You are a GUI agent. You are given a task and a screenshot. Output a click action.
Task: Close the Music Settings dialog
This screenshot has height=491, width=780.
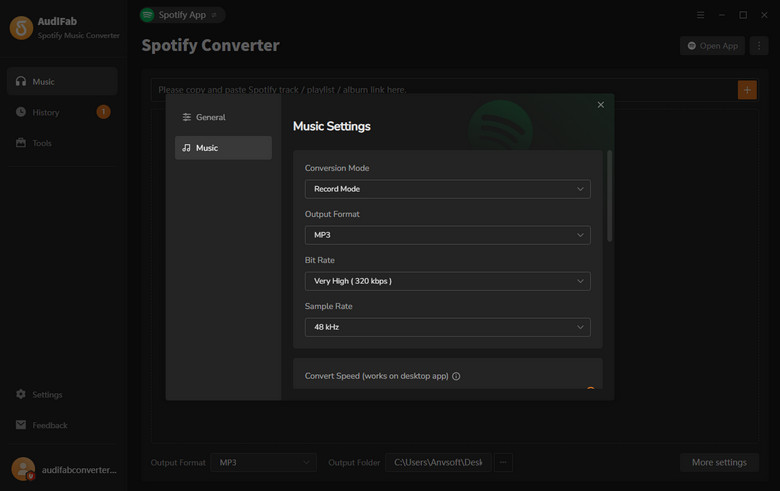pos(600,104)
